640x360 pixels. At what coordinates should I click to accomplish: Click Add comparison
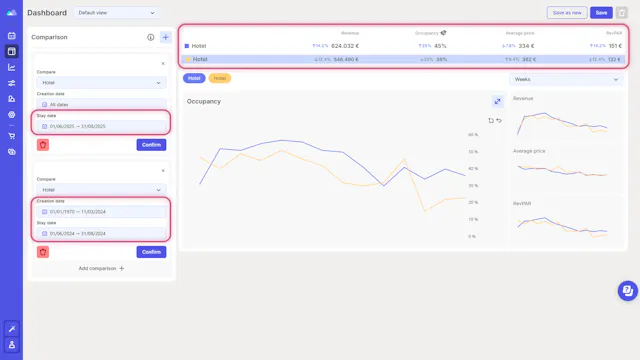click(x=101, y=268)
